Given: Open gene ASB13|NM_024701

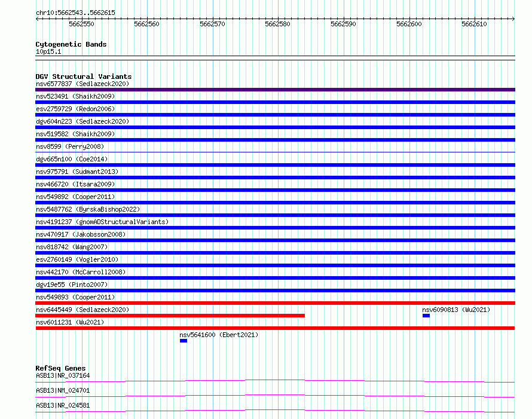Looking at the screenshot, I should (x=63, y=390).
